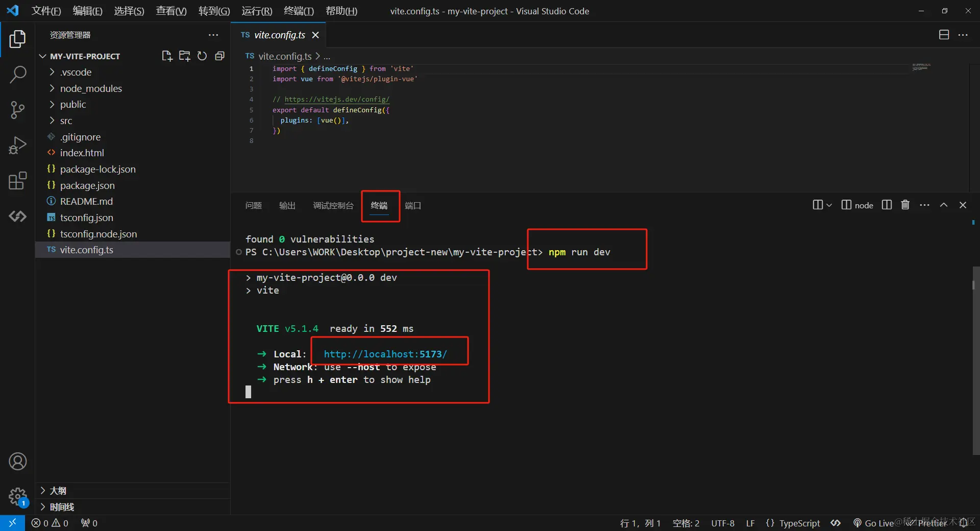Maximize the panel with up chevron
This screenshot has height=531, width=980.
click(944, 205)
